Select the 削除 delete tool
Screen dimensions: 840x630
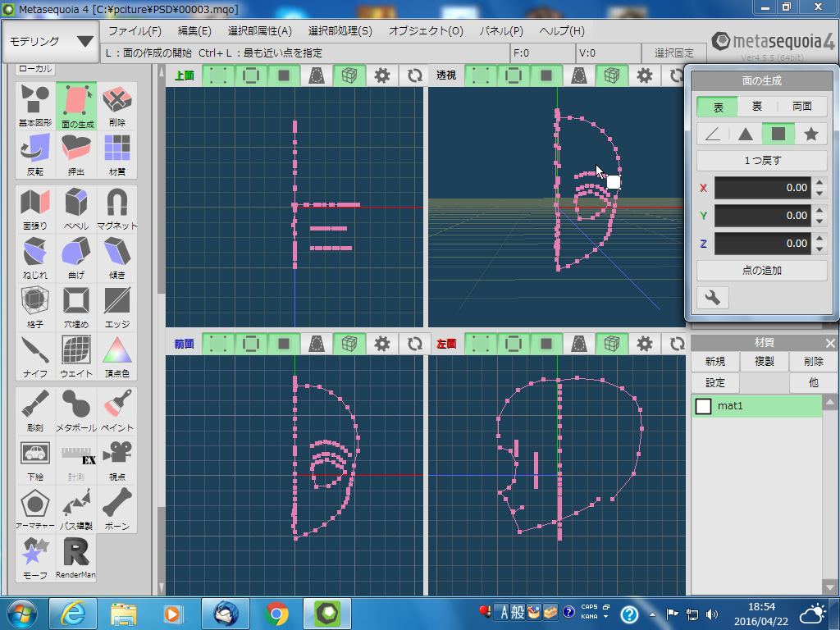click(x=116, y=106)
